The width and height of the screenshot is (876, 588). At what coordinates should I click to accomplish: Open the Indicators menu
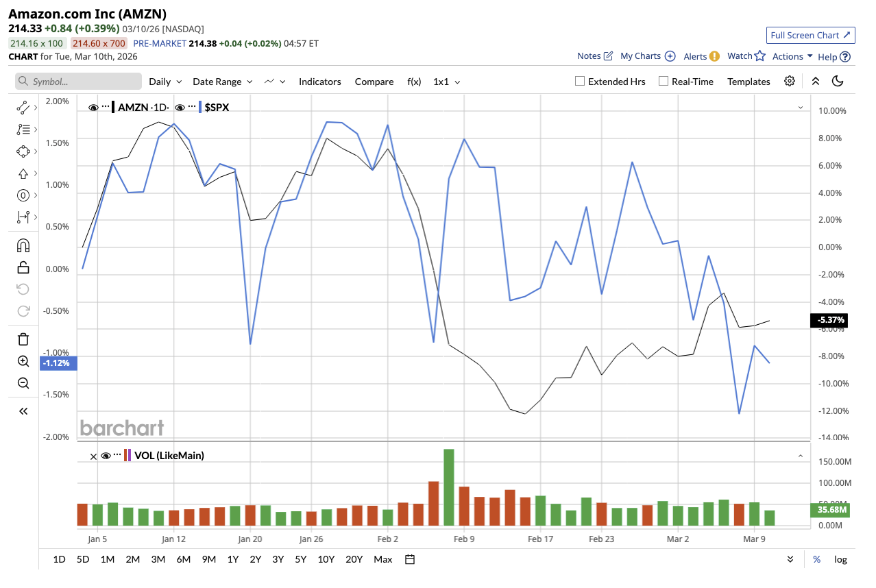[x=320, y=81]
